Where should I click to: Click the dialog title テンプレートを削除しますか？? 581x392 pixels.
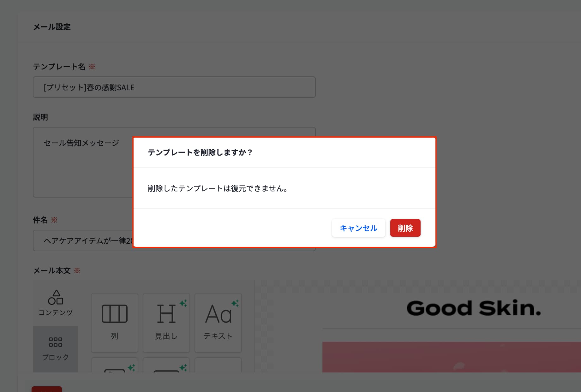tap(200, 152)
